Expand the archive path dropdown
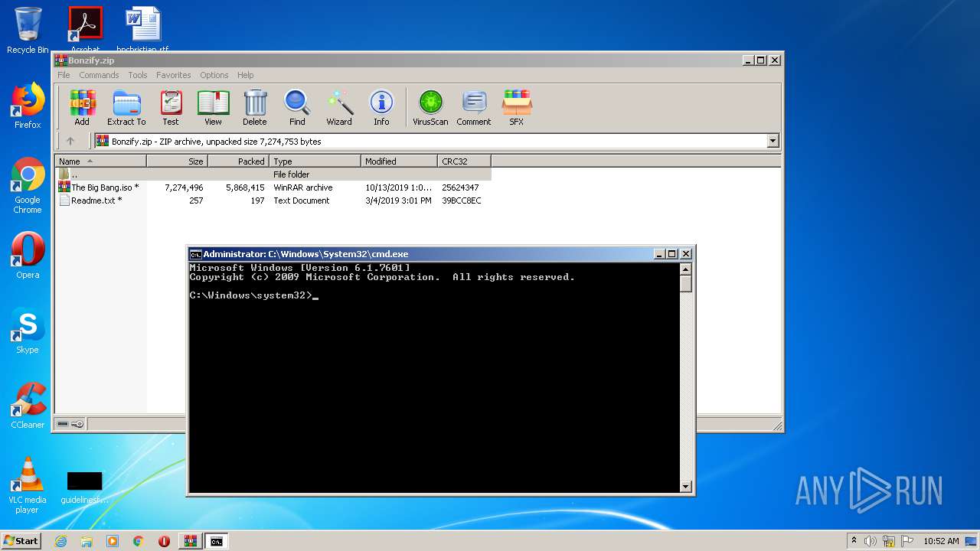 [773, 141]
